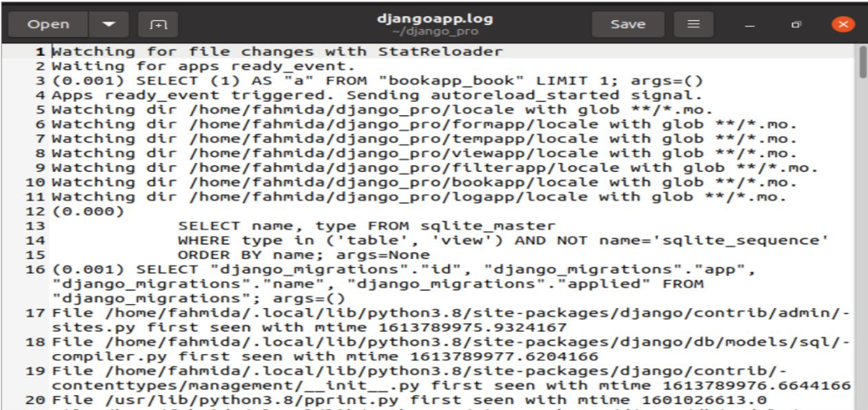Click line 1 'Watching for file changes with StatReloader'
Viewport: 868px width, 410px height.
(277, 52)
